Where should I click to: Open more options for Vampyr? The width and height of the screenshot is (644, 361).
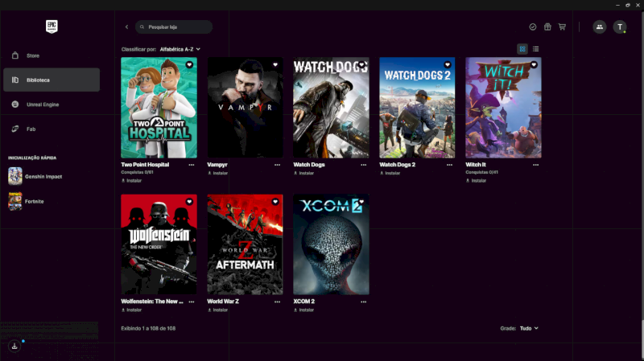pyautogui.click(x=277, y=165)
